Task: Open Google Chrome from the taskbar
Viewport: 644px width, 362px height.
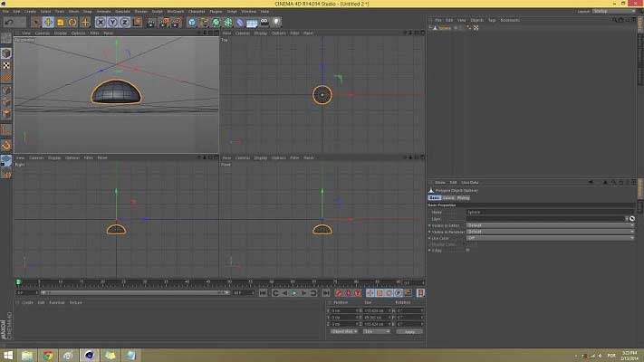Action: [48, 355]
